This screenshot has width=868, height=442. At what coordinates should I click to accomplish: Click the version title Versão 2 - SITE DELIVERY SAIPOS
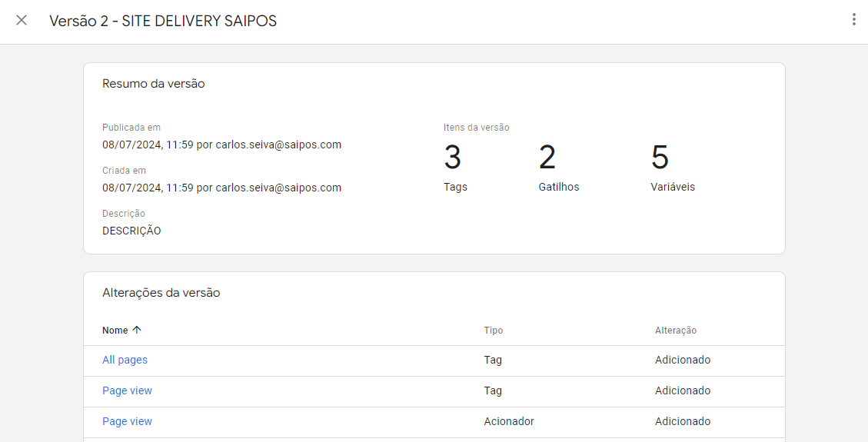coord(163,21)
